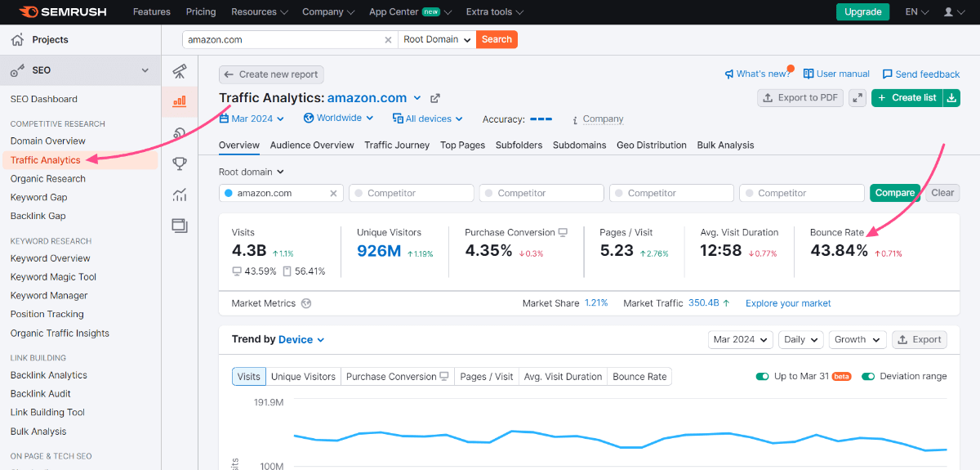Open the Root Domain search type dropdown
Viewport: 980px width, 470px height.
(437, 39)
